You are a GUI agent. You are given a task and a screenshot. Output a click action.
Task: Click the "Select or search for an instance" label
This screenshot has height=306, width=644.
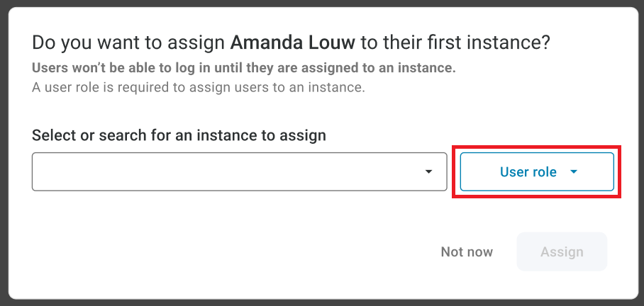coord(179,135)
